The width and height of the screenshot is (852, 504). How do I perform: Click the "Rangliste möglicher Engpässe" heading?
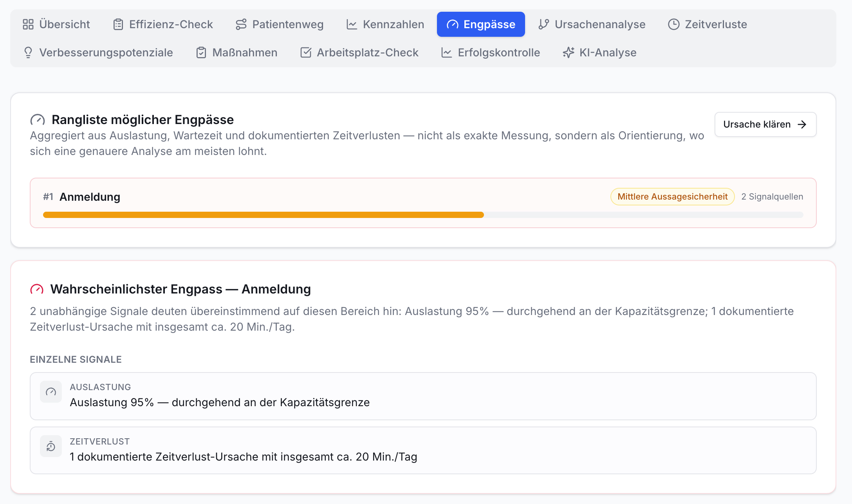click(x=143, y=120)
